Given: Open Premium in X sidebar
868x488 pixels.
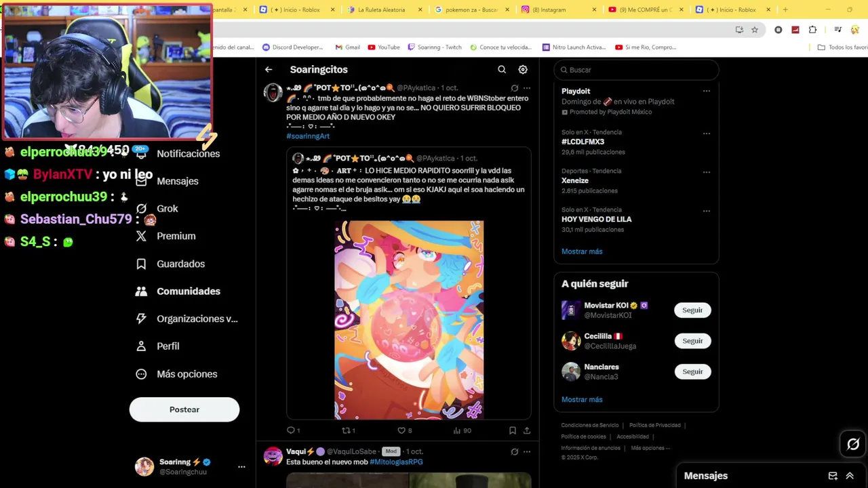Looking at the screenshot, I should coord(166,236).
